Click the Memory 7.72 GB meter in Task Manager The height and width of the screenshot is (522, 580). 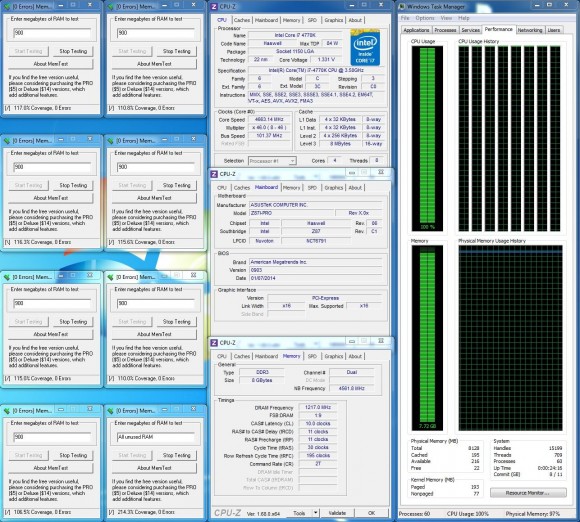tap(427, 338)
